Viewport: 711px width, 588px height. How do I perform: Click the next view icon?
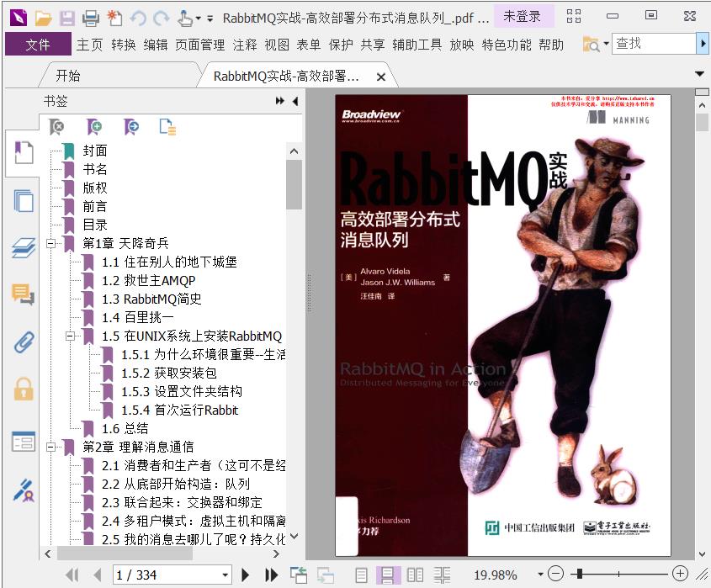pyautogui.click(x=325, y=575)
